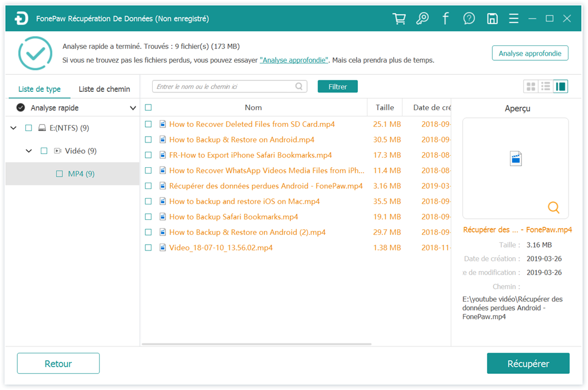
Task: Select file How to Backup & Restore on Android.mp4
Action: point(242,140)
